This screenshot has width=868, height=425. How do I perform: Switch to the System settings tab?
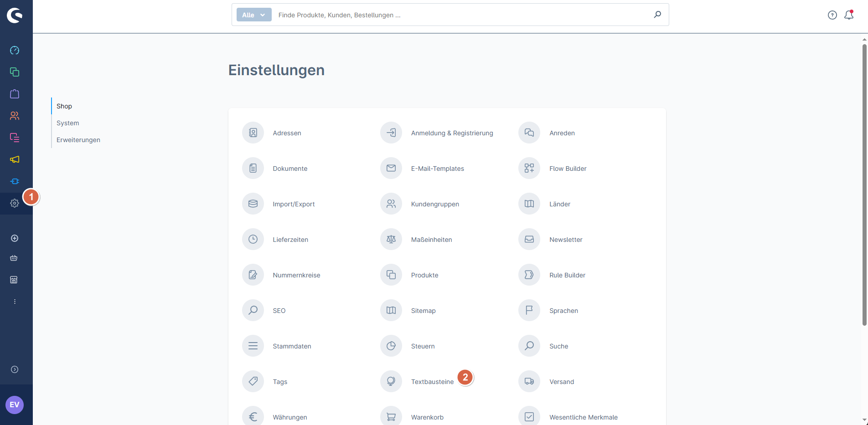[x=68, y=123]
